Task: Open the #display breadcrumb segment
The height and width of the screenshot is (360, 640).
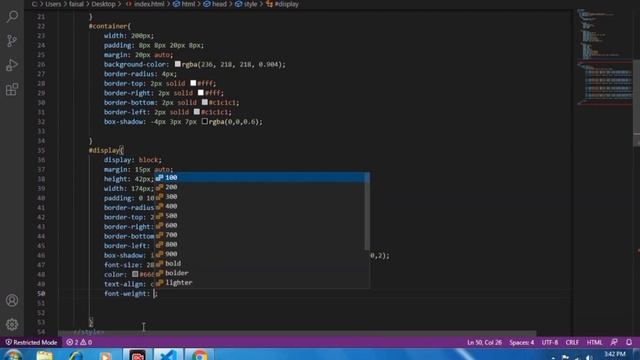Action: tap(282, 4)
